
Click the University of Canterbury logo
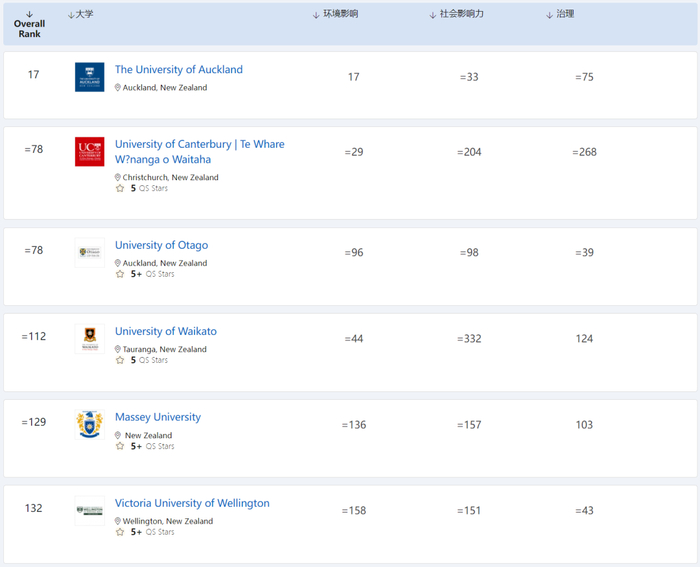[x=89, y=152]
